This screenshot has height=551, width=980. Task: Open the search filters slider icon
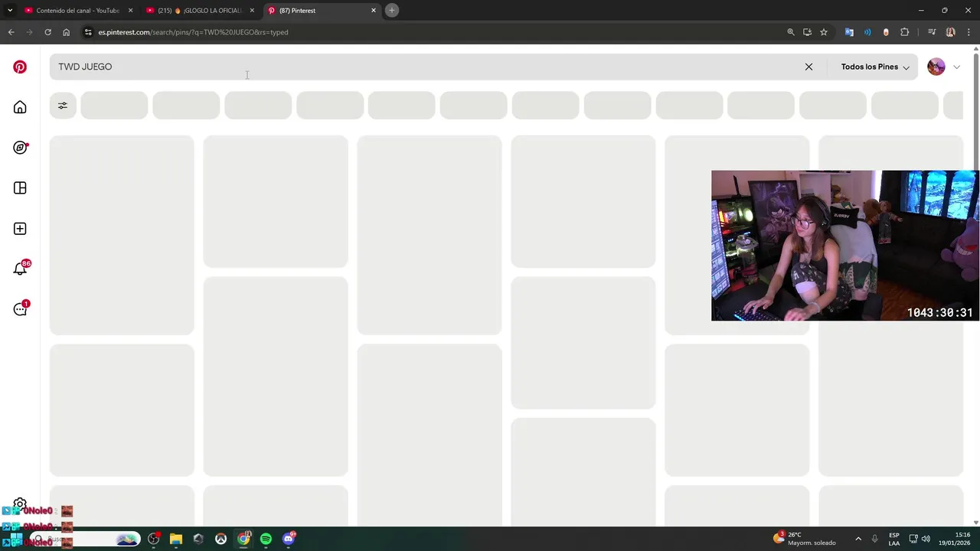point(63,106)
